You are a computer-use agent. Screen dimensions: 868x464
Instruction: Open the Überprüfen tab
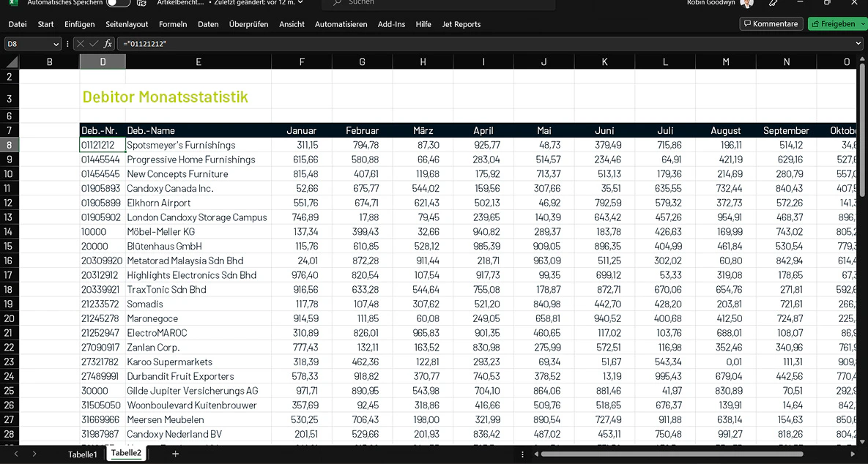coord(248,24)
